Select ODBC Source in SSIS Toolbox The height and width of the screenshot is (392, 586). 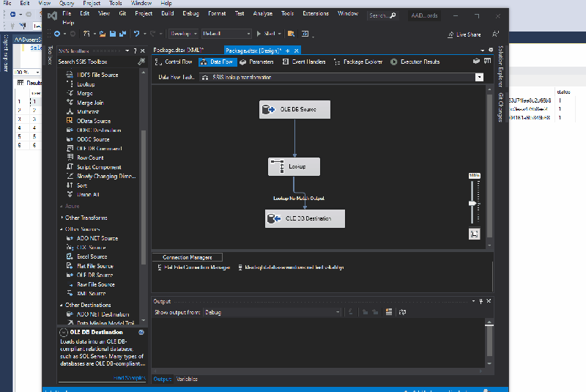[x=93, y=139]
